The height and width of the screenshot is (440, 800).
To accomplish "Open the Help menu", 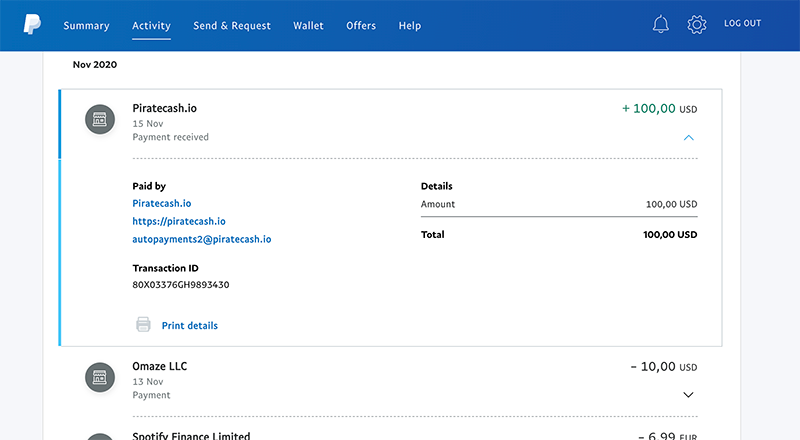I will [410, 26].
